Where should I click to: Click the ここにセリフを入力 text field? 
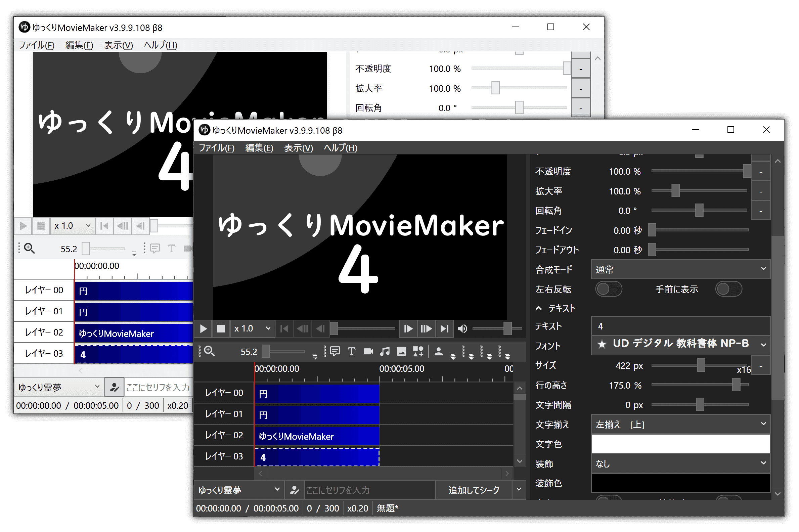369,490
